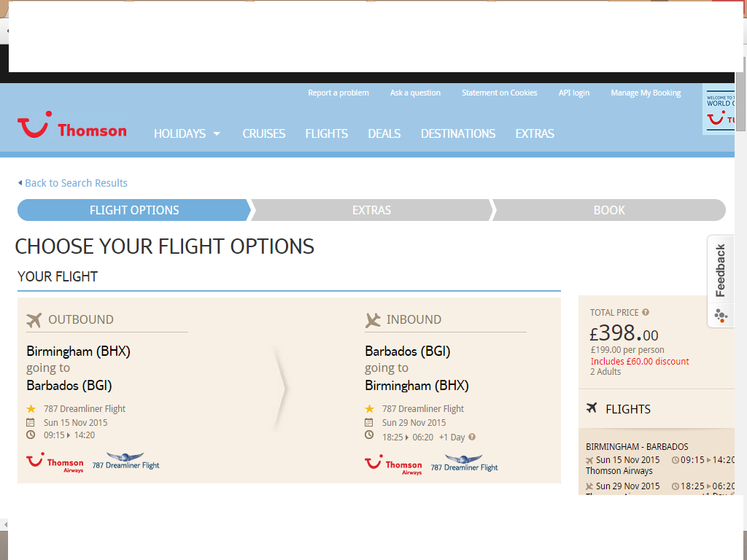
Task: Click the 'Includes £60.00 discount' text
Action: pyautogui.click(x=639, y=361)
